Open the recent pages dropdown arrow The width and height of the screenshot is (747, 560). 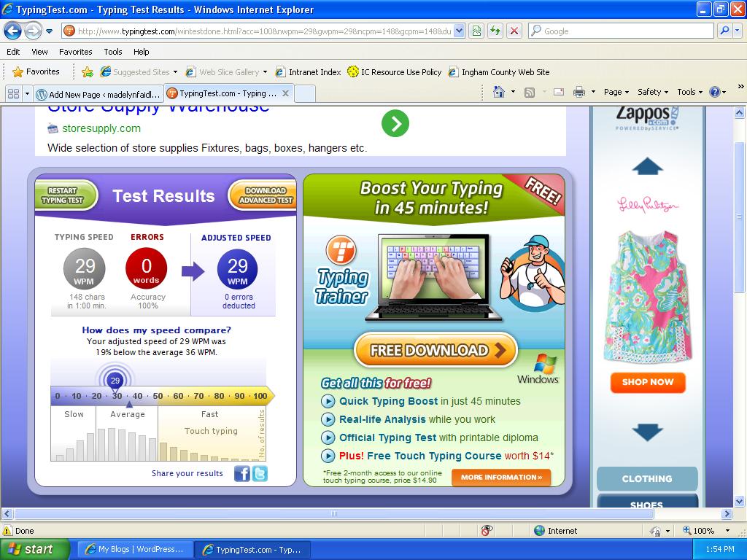pos(49,32)
